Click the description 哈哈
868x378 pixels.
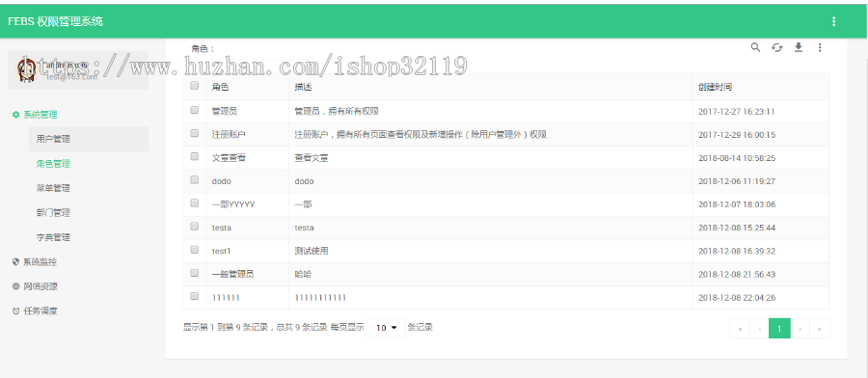[x=304, y=274]
